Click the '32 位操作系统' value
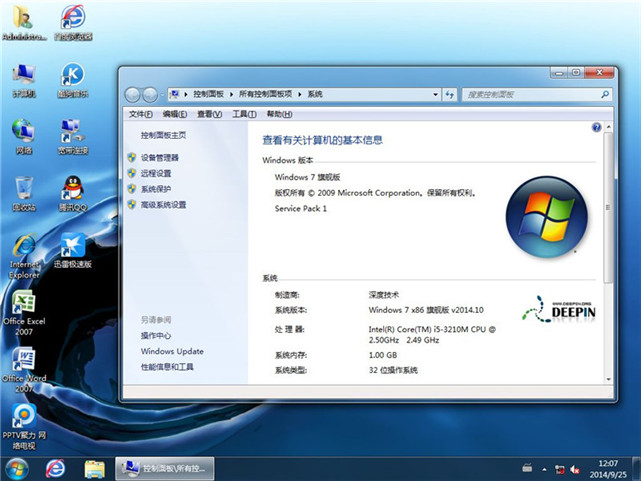This screenshot has width=641, height=481. coord(393,370)
